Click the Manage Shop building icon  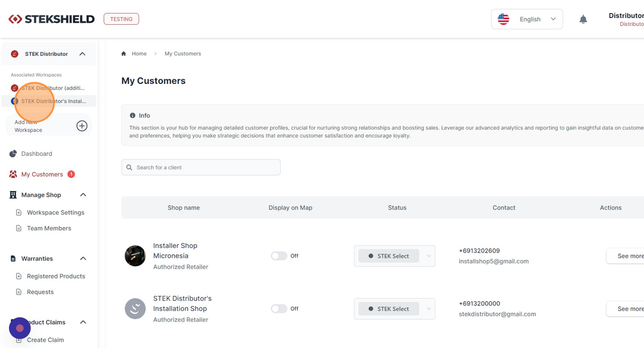tap(13, 195)
